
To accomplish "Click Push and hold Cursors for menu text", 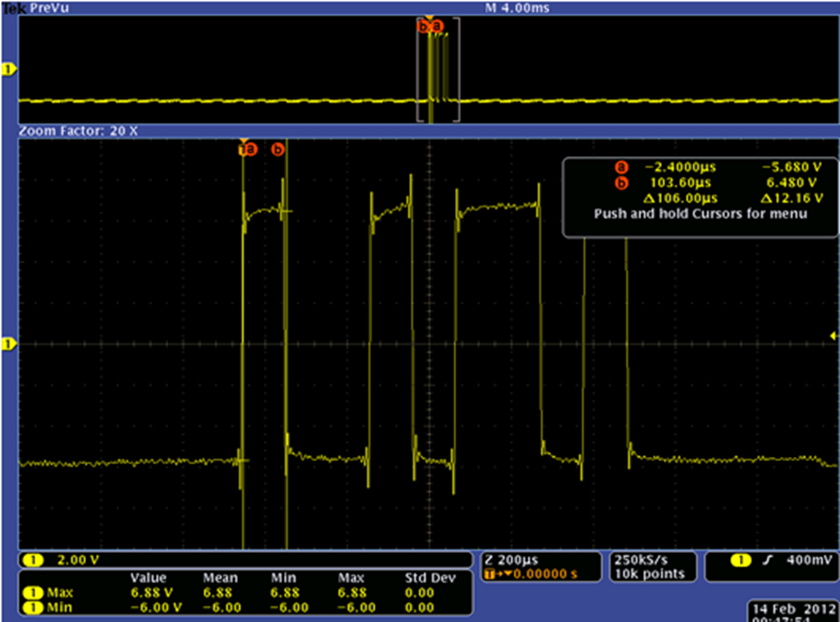I will tap(702, 214).
